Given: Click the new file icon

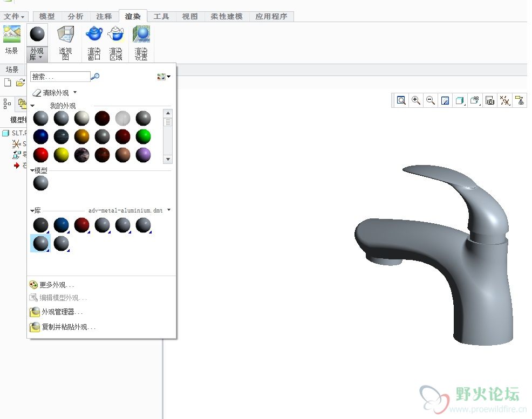Looking at the screenshot, I should 8,83.
